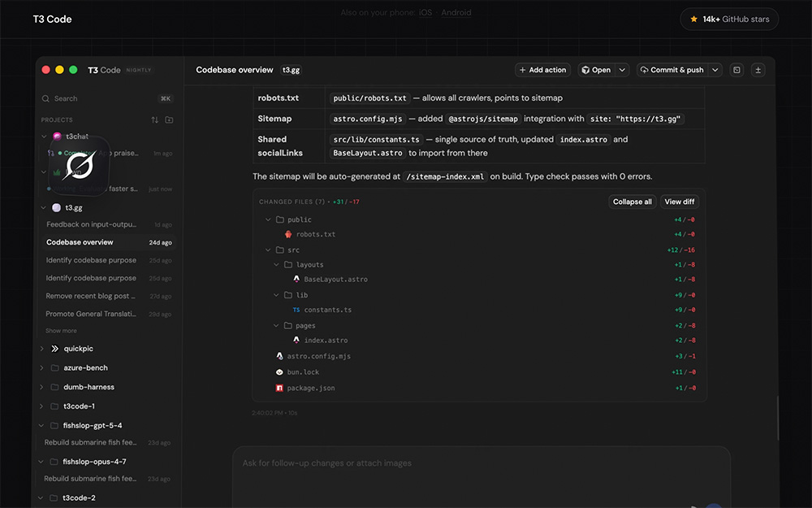Viewport: 812px width, 508px height.
Task: Open the 'Feedback on input-outpu...' thread
Action: tap(108, 224)
